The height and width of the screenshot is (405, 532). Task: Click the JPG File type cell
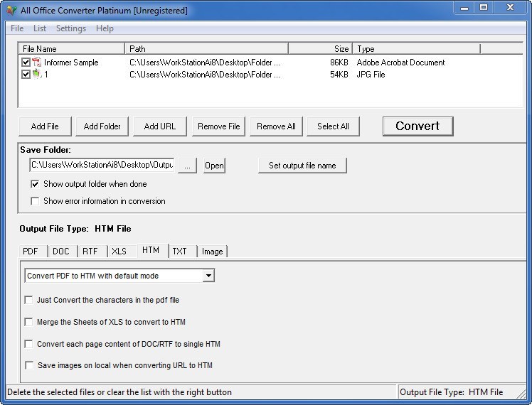[x=371, y=74]
